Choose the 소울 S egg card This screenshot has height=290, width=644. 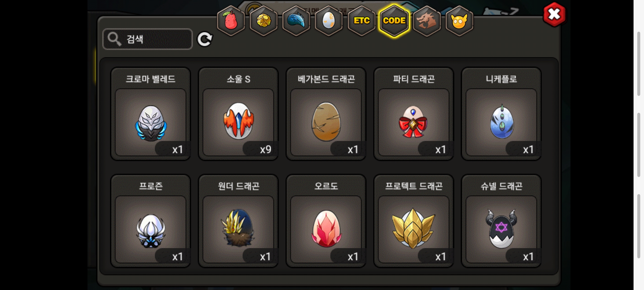tap(238, 114)
